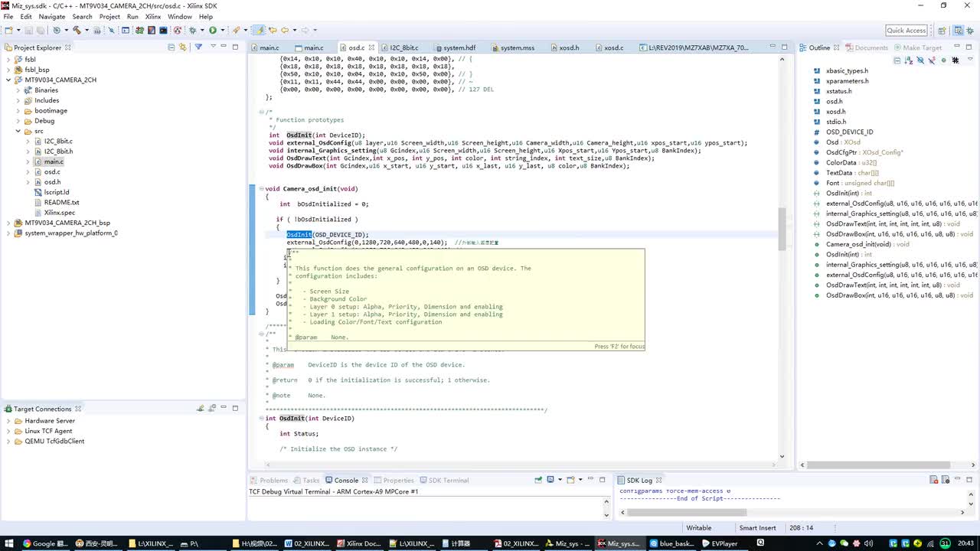Expand the Binaries node

18,90
